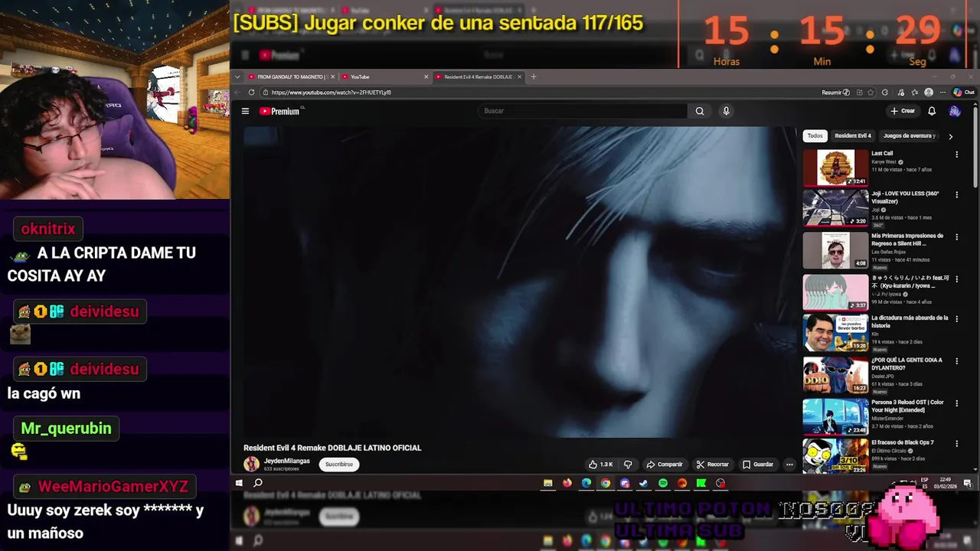The width and height of the screenshot is (980, 551).
Task: Bookmark page with star icon in address bar
Action: click(x=871, y=93)
